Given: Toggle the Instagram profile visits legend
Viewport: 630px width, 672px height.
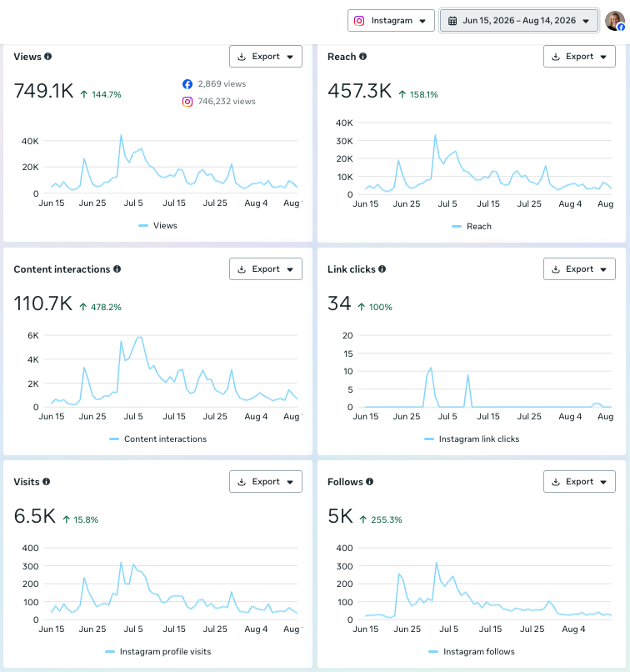Looking at the screenshot, I should click(x=157, y=651).
